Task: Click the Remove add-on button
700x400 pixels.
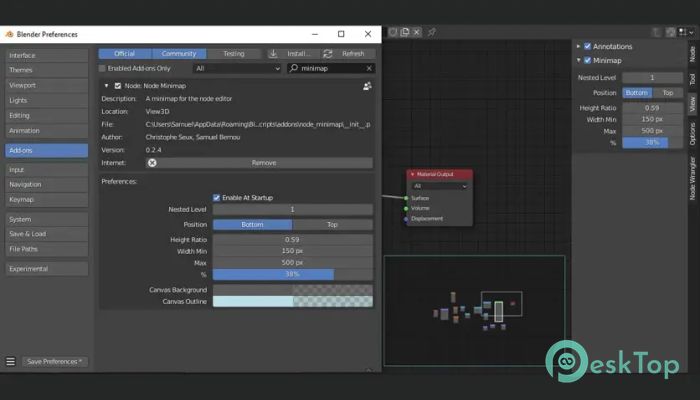Action: (259, 163)
